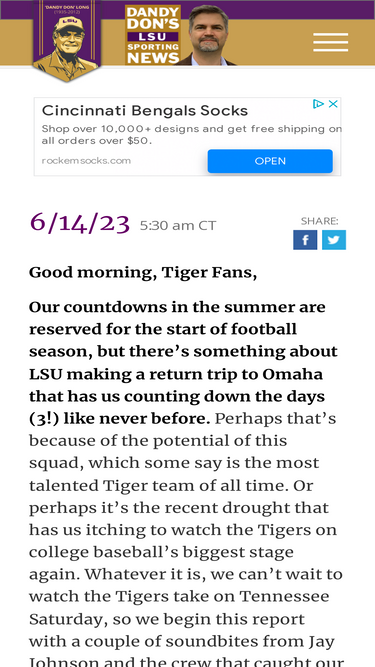Image resolution: width=375 pixels, height=667 pixels.
Task: Click the Dandy Don Long portrait badge
Action: [x=67, y=40]
